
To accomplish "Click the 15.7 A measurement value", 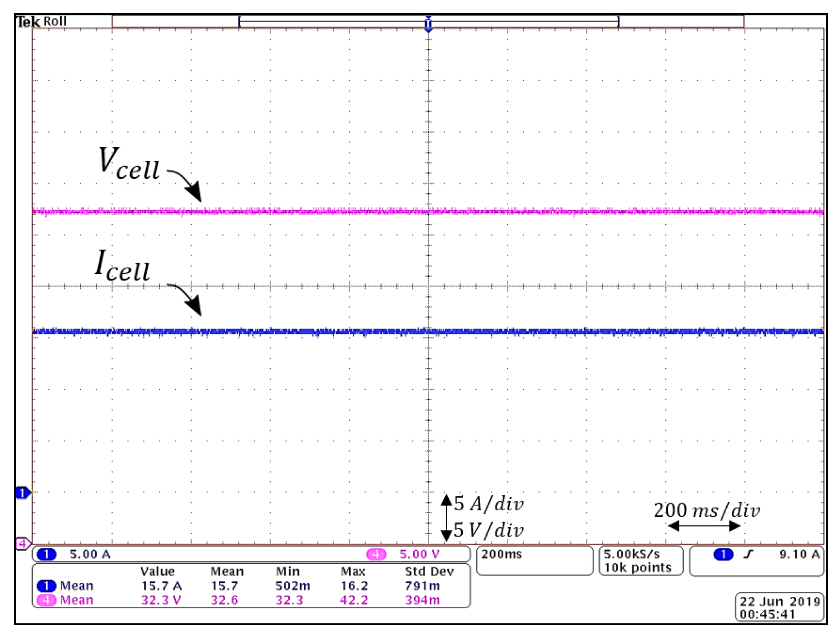I will click(161, 586).
